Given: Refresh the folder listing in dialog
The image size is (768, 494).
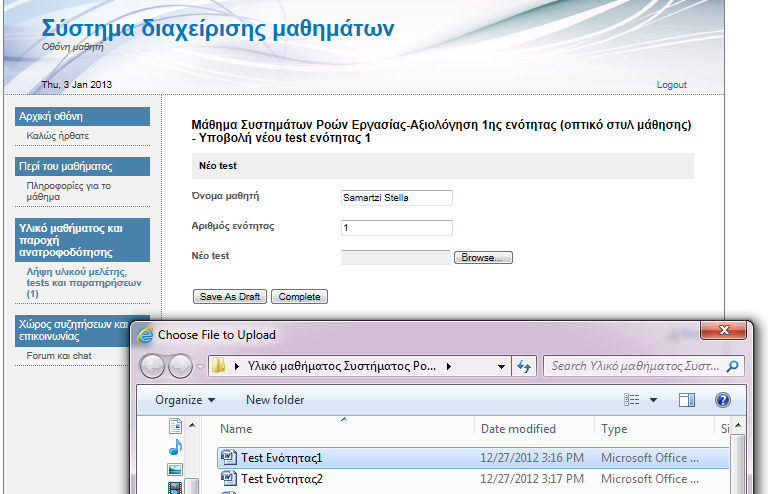Looking at the screenshot, I should (524, 366).
